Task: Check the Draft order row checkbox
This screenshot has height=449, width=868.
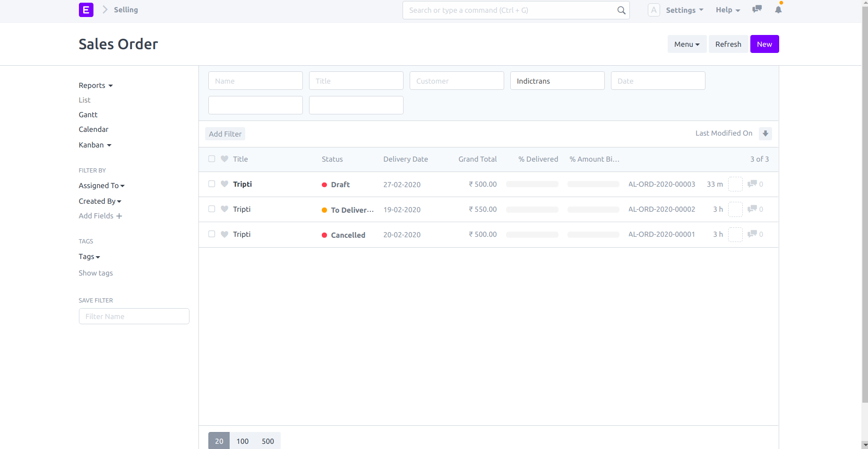Action: point(211,184)
